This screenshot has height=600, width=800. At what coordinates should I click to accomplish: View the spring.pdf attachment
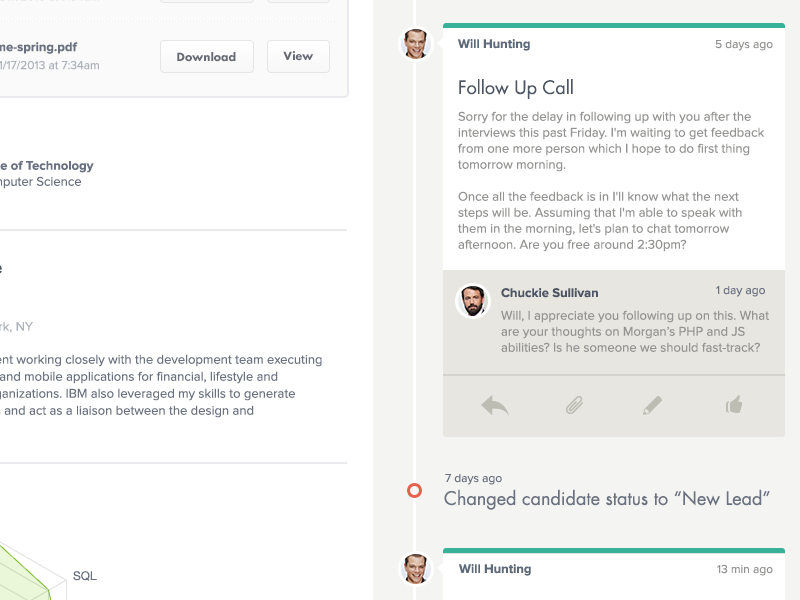(298, 56)
